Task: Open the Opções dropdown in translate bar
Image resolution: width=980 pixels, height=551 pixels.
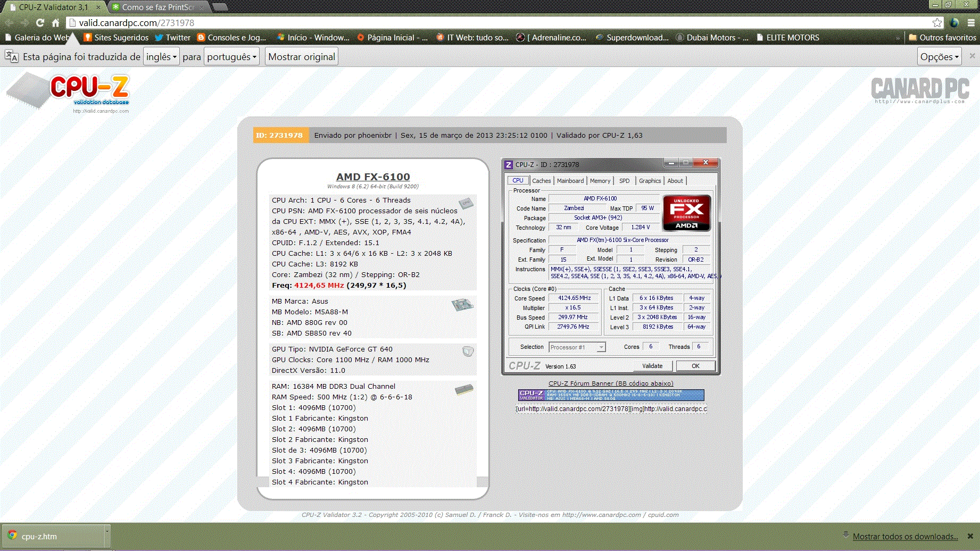Action: coord(940,56)
